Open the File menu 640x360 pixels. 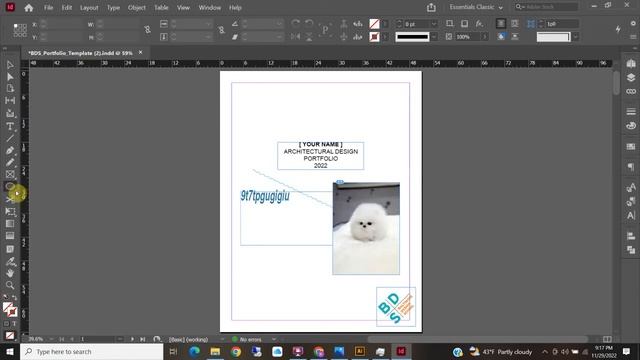(49, 8)
